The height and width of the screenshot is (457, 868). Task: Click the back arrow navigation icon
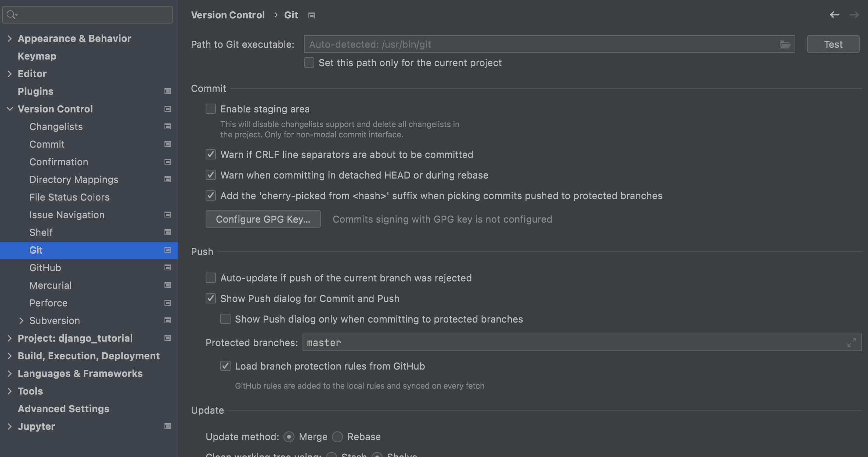834,15
